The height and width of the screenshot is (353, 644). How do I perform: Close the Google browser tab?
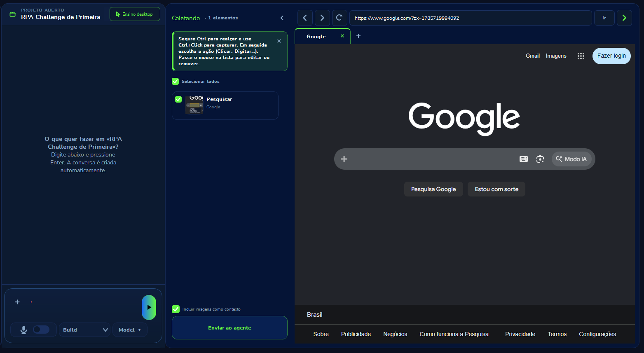pos(342,36)
